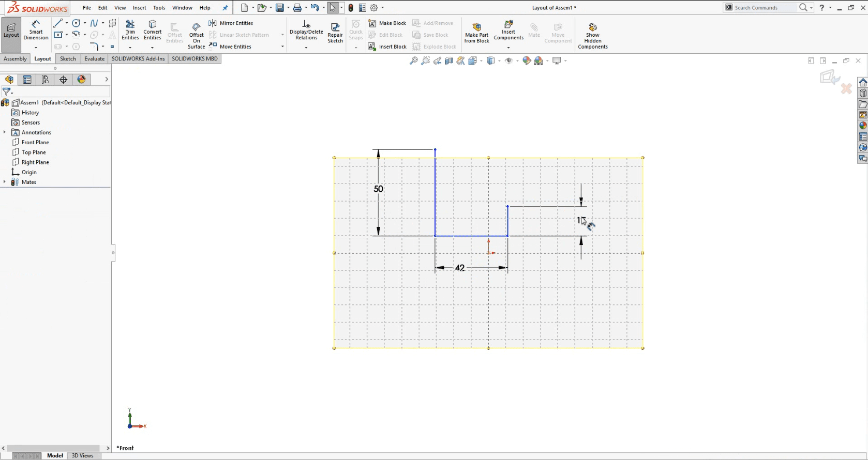Open the File menu
Screen dimensions: 868x460
tap(87, 8)
